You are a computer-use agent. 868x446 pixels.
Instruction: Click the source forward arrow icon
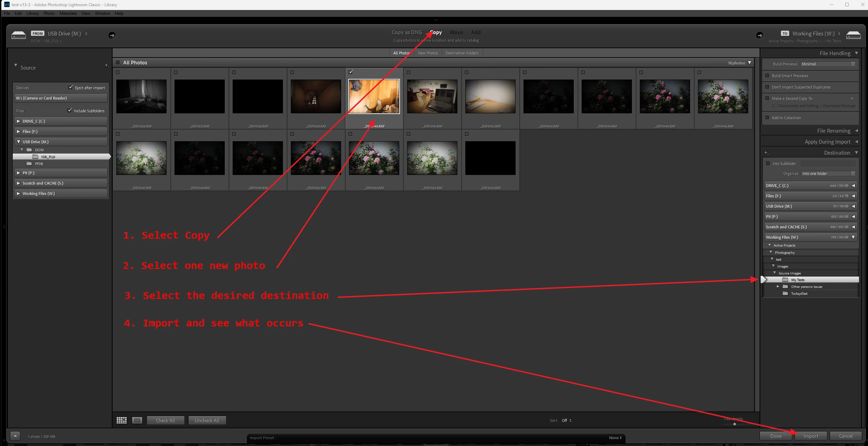click(x=112, y=35)
